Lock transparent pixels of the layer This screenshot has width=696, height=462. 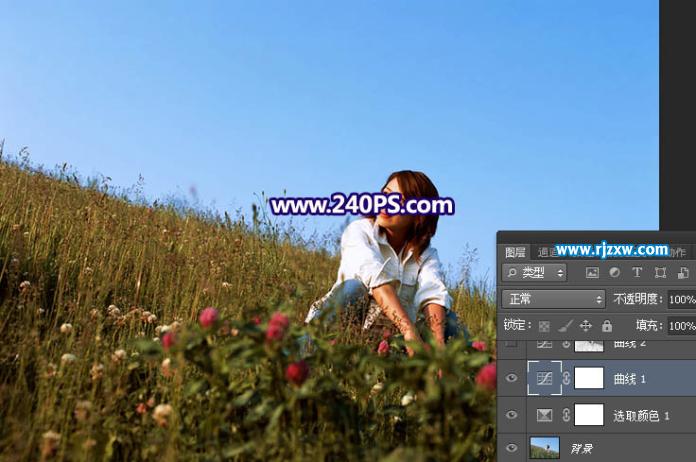[x=544, y=326]
